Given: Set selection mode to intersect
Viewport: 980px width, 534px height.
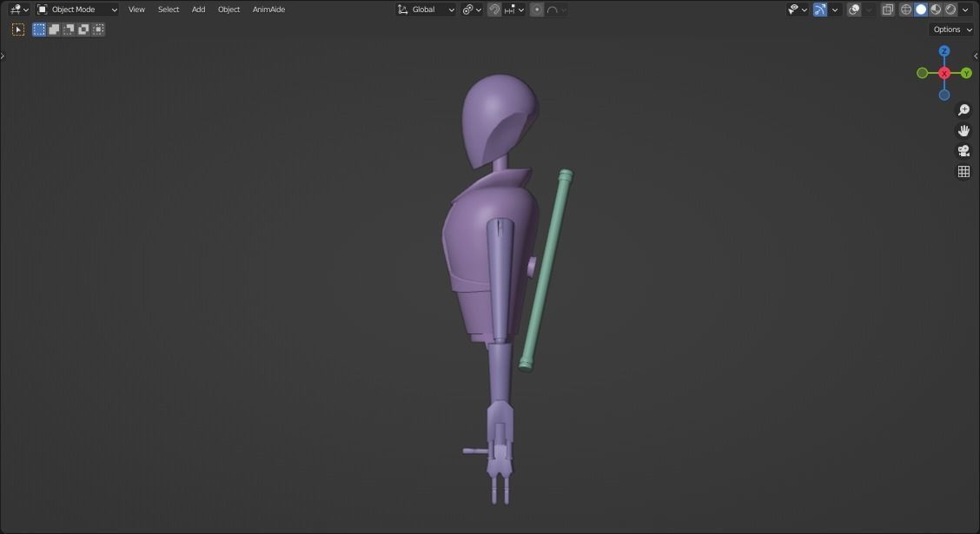Looking at the screenshot, I should [x=98, y=30].
